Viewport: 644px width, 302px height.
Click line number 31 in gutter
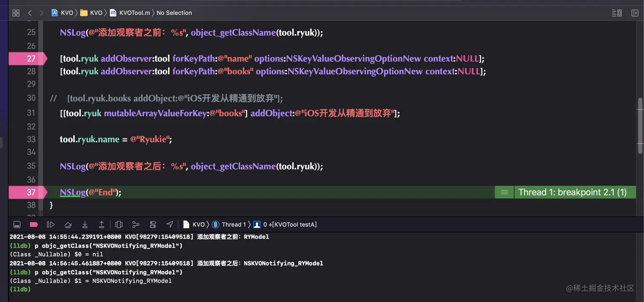pyautogui.click(x=31, y=113)
